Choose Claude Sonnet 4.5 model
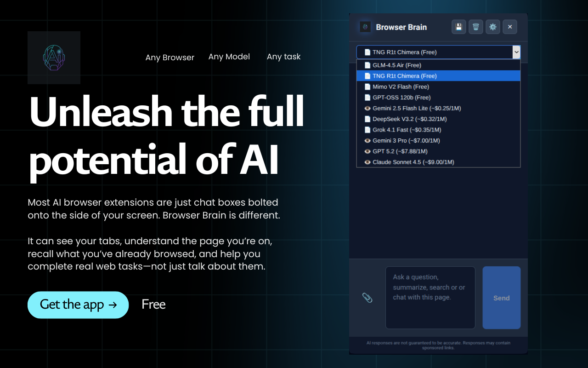Image resolution: width=588 pixels, height=368 pixels. [438, 162]
